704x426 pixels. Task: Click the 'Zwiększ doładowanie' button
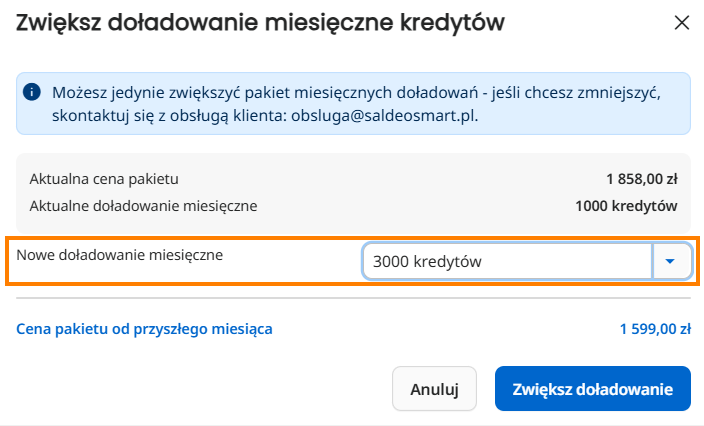593,389
